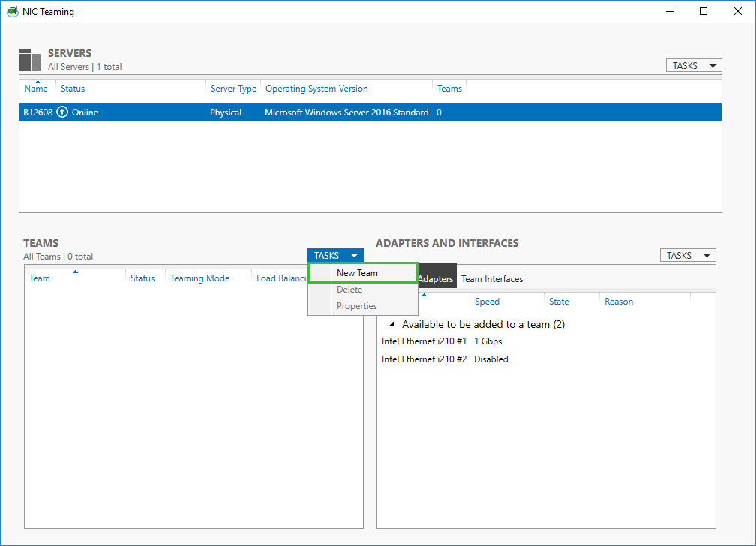Collapse 'Available to be added to a team' group
Viewport: 756px width, 546px height.
(391, 325)
